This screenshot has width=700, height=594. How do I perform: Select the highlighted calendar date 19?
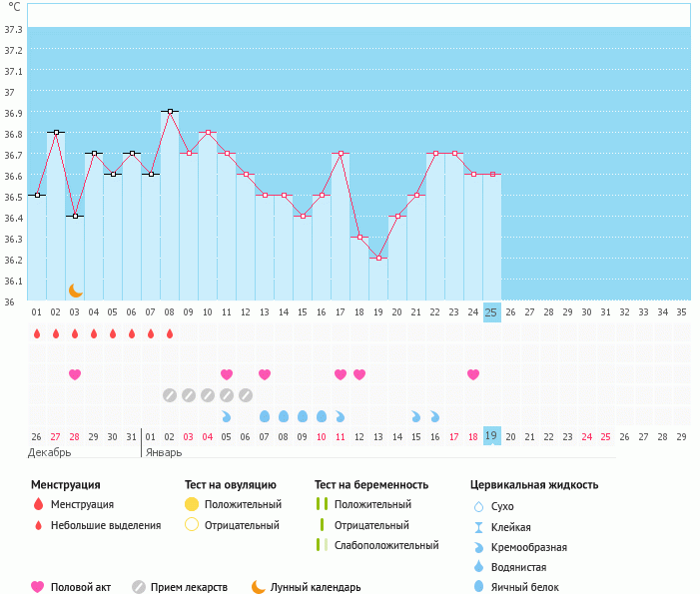tap(491, 436)
